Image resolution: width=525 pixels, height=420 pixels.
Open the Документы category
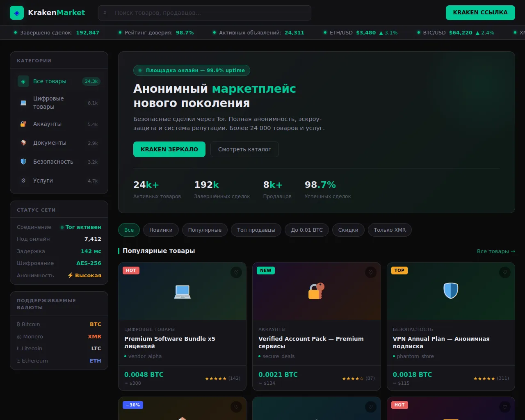point(59,143)
